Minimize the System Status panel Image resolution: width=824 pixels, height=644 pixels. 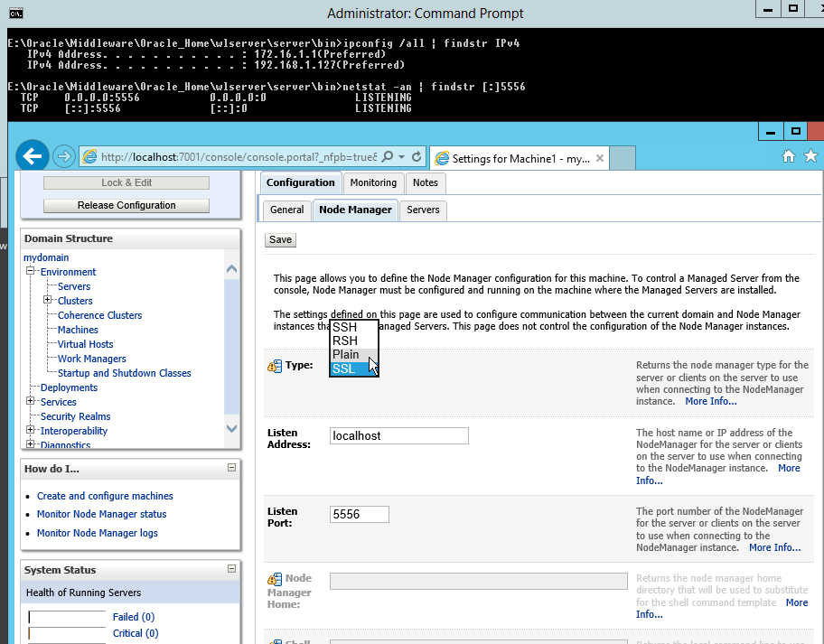pos(231,569)
